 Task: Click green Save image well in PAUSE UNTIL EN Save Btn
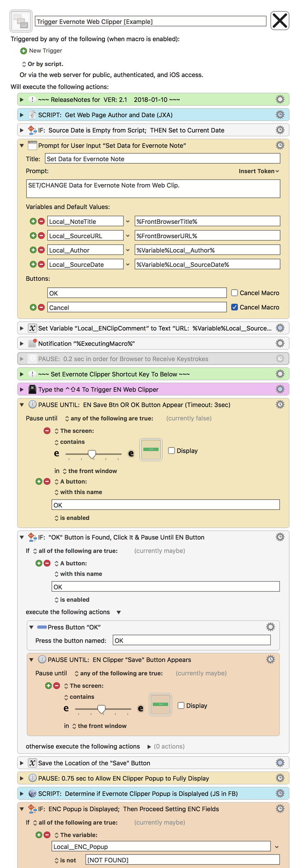point(151,449)
